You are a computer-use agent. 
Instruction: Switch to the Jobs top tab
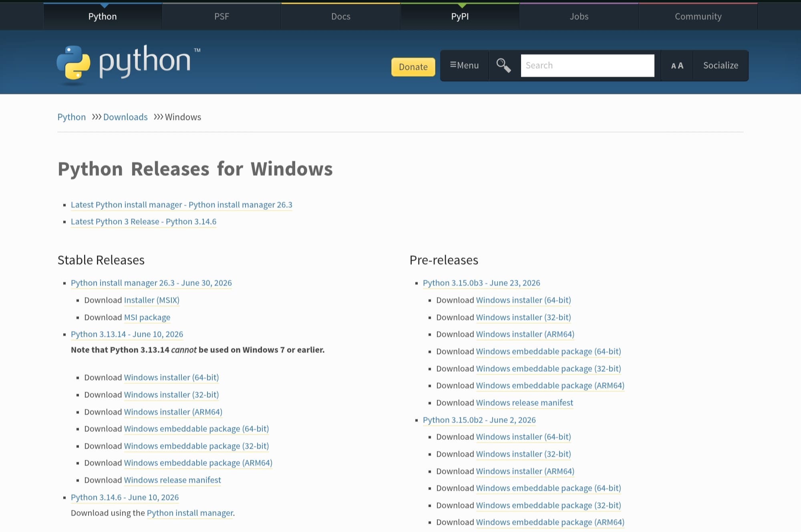[579, 16]
